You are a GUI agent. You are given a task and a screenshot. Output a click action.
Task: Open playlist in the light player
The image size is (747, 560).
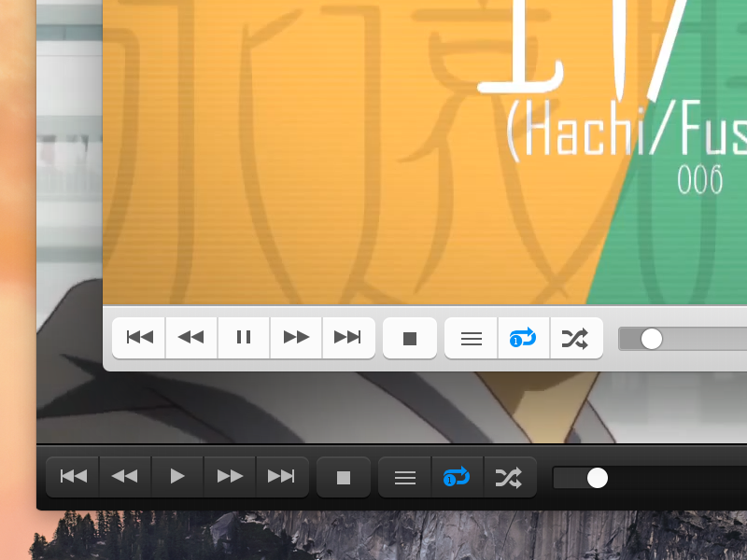coord(472,338)
